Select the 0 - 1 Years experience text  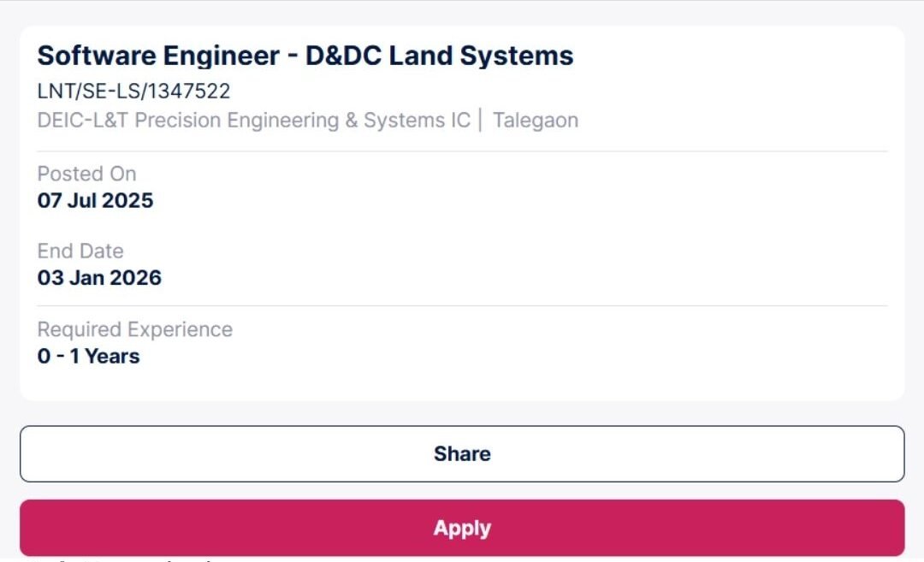(88, 356)
